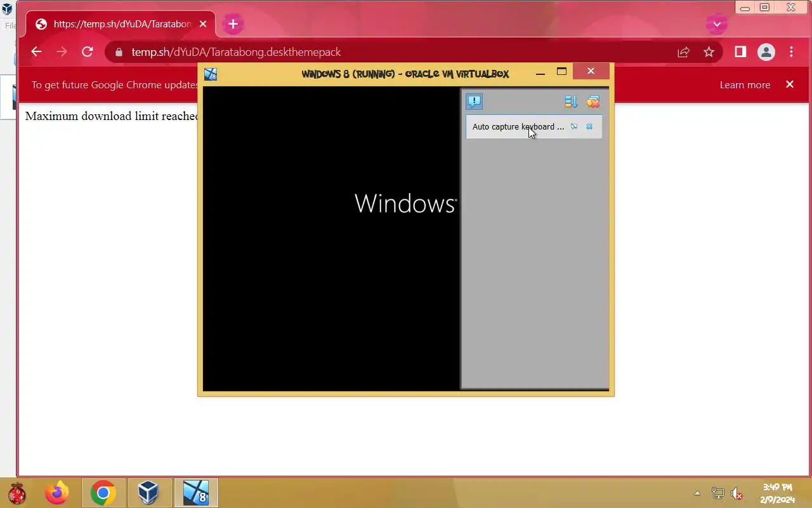
Task: Minimize the Windows 8 VirtualBox window
Action: point(540,72)
